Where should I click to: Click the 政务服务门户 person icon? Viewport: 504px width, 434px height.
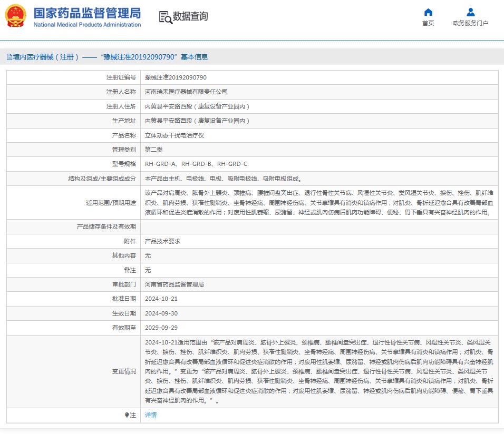470,12
